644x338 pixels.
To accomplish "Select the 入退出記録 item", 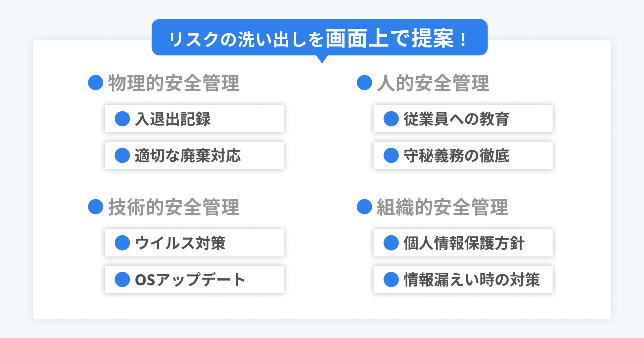I will tap(194, 119).
